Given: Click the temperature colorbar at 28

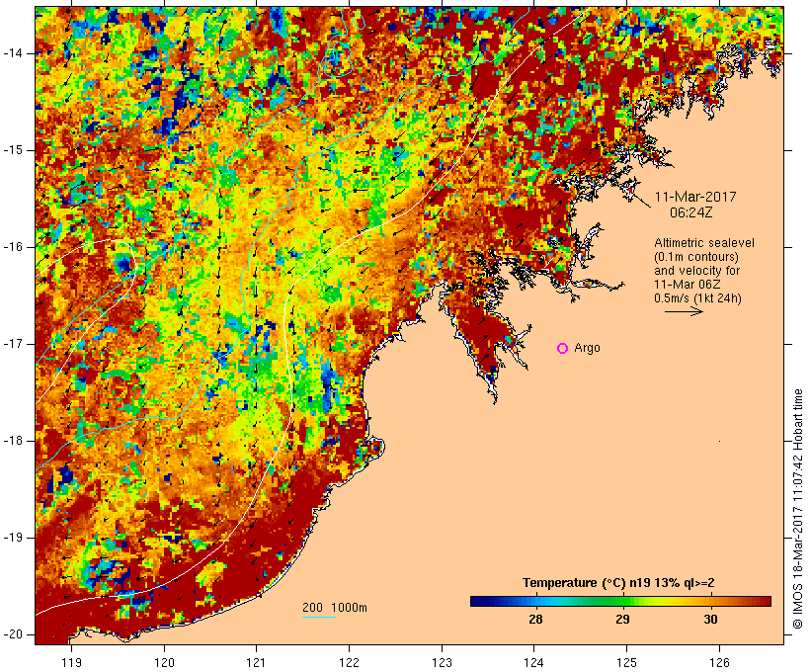Looking at the screenshot, I should point(535,601).
